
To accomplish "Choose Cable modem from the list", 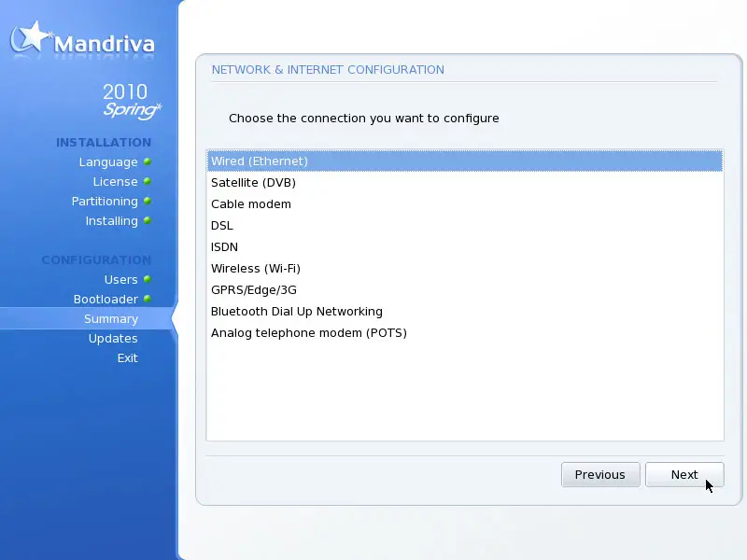I will (x=465, y=203).
